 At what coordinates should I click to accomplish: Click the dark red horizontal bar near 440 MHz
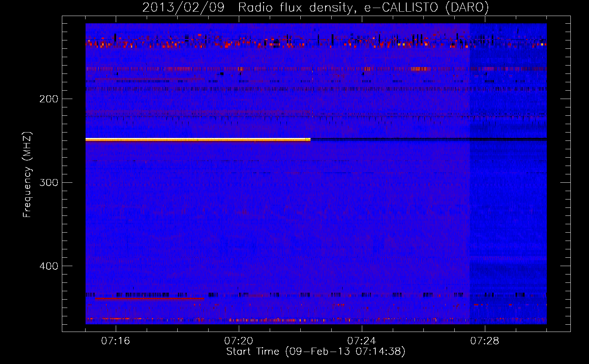tap(150, 298)
